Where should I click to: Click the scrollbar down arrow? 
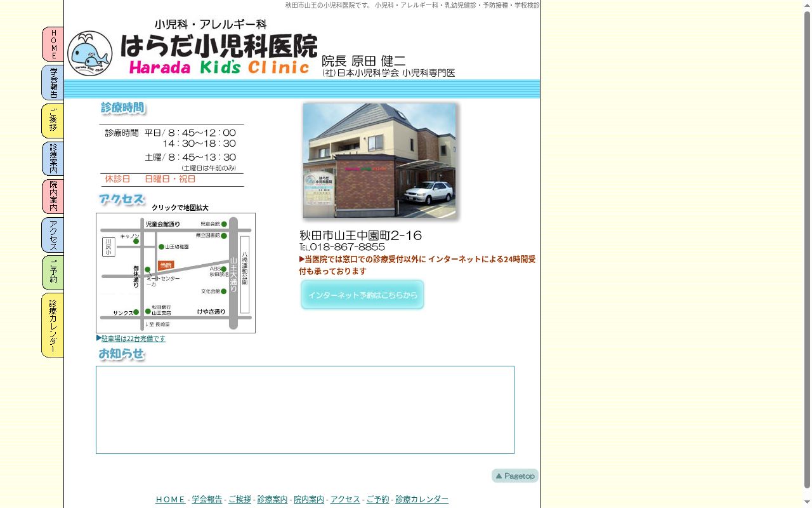[x=807, y=503]
